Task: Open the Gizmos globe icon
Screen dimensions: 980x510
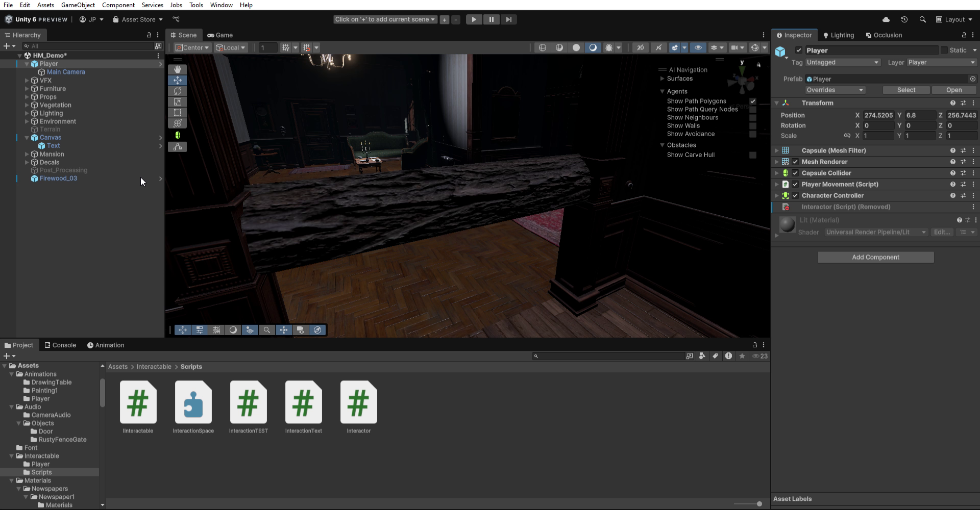Action: tap(754, 47)
